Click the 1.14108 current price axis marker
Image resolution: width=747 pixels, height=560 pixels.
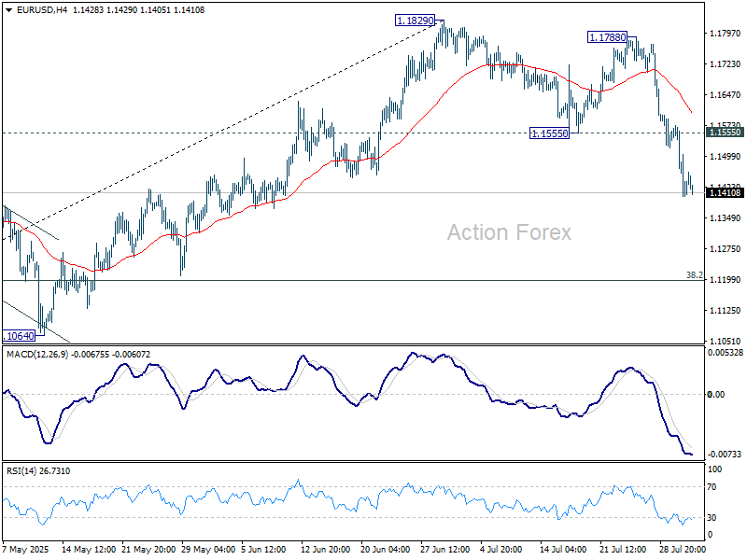point(726,192)
